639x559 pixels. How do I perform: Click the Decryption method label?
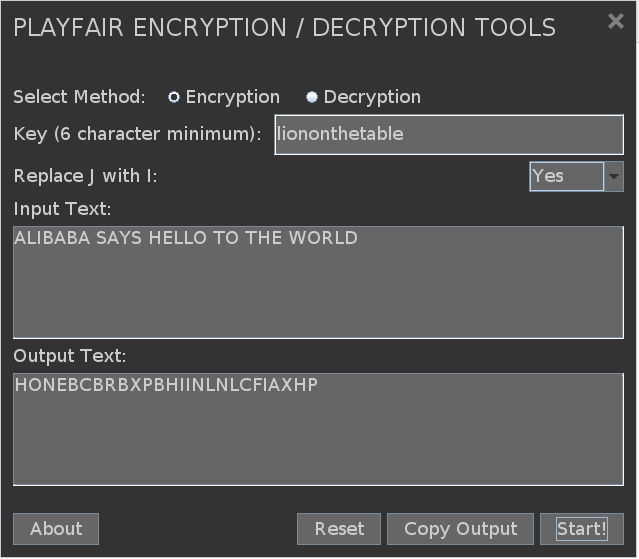coord(372,97)
